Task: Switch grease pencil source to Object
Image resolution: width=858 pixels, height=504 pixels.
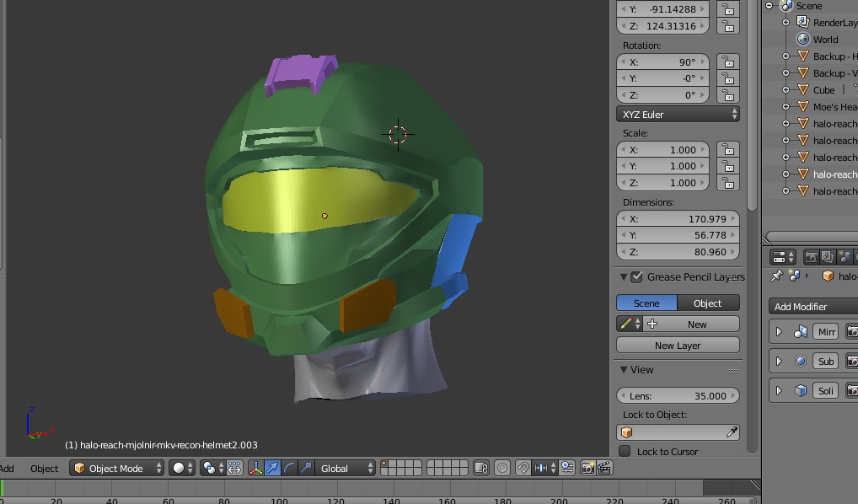Action: click(708, 303)
